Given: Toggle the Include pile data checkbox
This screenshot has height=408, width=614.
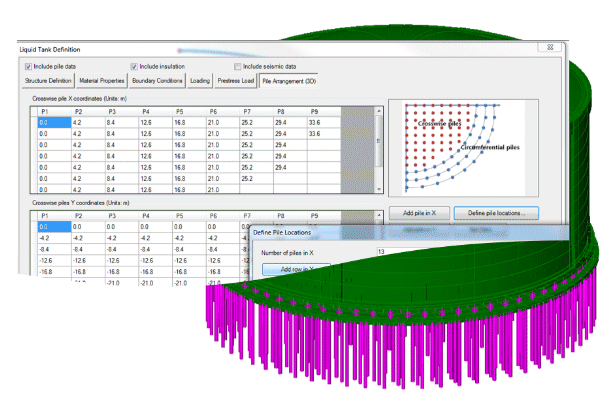Looking at the screenshot, I should [28, 66].
